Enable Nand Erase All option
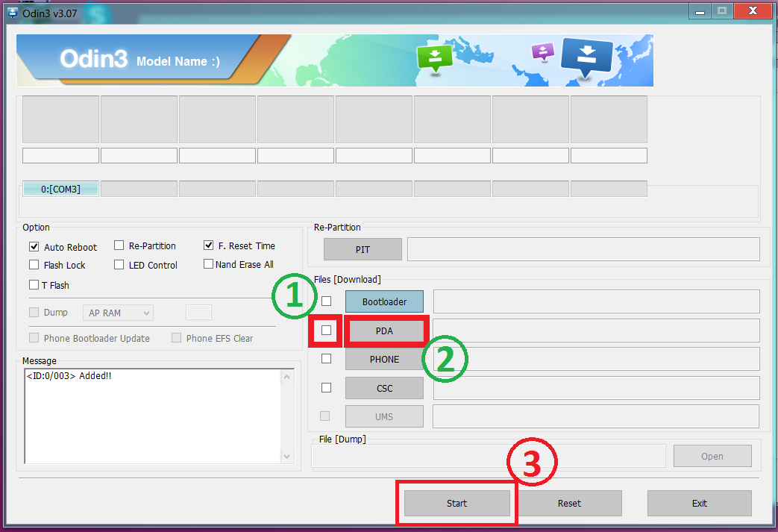 point(208,264)
